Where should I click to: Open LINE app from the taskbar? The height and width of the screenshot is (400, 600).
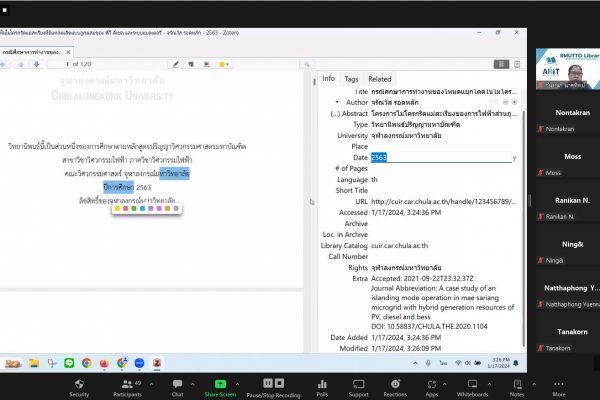point(69,363)
